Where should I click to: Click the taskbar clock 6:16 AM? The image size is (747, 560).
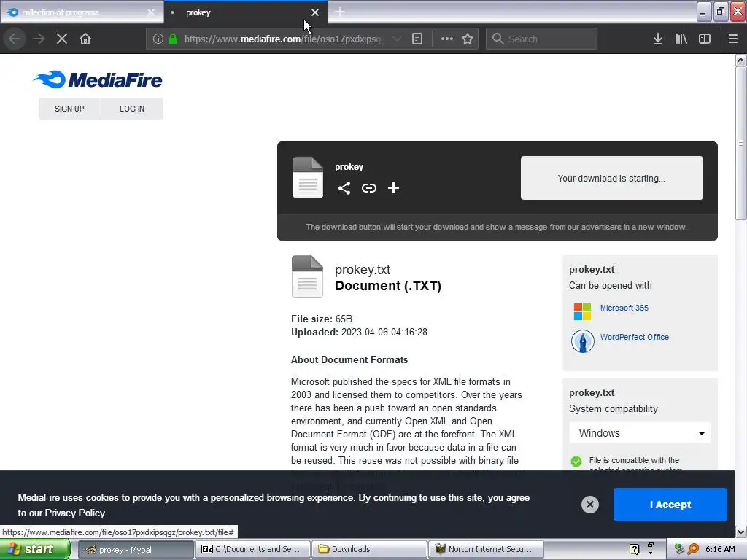pyautogui.click(x=720, y=550)
